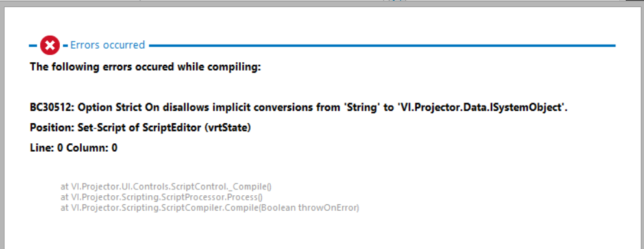The height and width of the screenshot is (249, 644).
Task: Click the 'Line: 0 Column: 0' text
Action: 73,148
